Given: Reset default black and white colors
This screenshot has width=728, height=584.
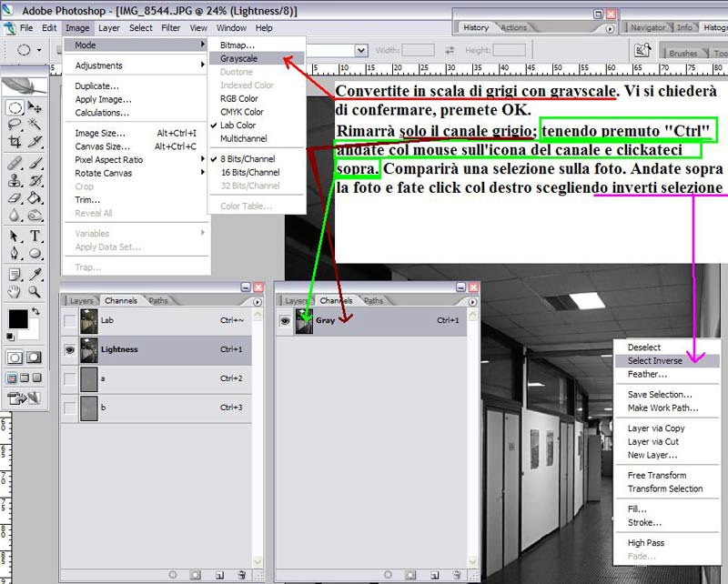Looking at the screenshot, I should pyautogui.click(x=10, y=336).
